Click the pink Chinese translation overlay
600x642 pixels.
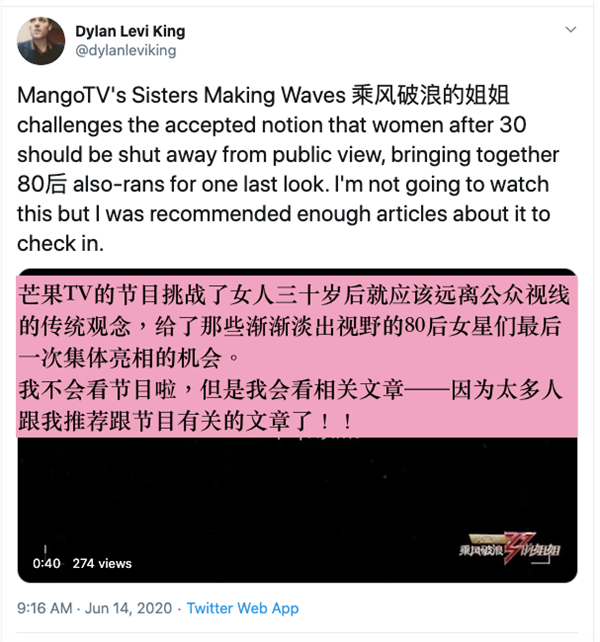click(x=297, y=357)
